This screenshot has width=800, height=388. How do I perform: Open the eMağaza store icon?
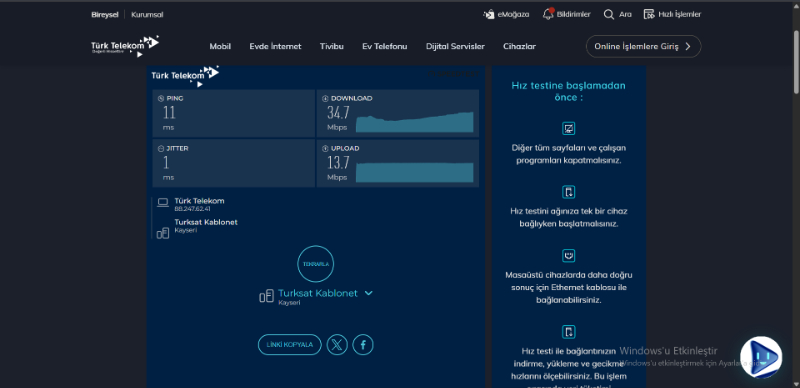488,14
